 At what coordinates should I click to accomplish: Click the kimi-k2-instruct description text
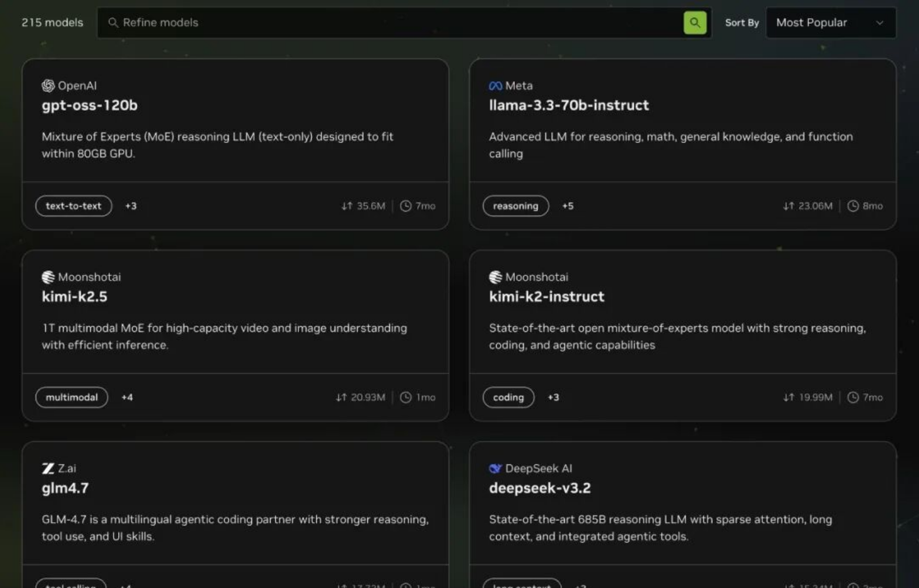click(x=678, y=337)
